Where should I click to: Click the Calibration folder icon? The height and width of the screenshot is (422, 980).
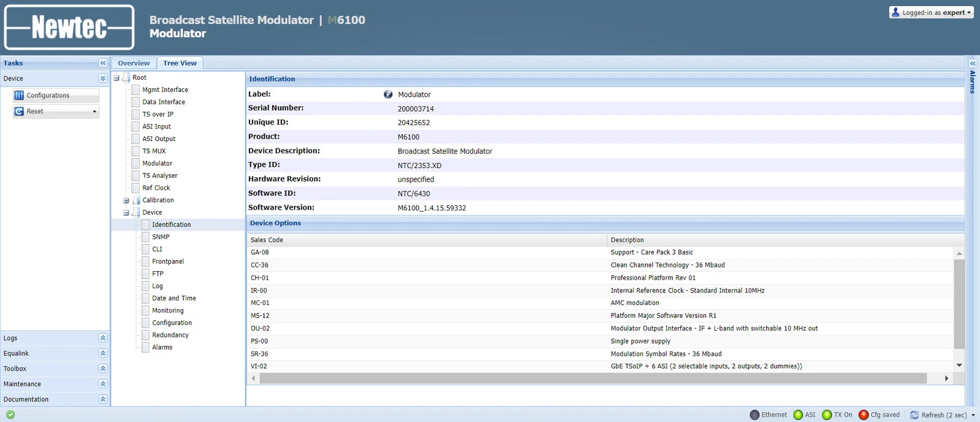pos(136,200)
